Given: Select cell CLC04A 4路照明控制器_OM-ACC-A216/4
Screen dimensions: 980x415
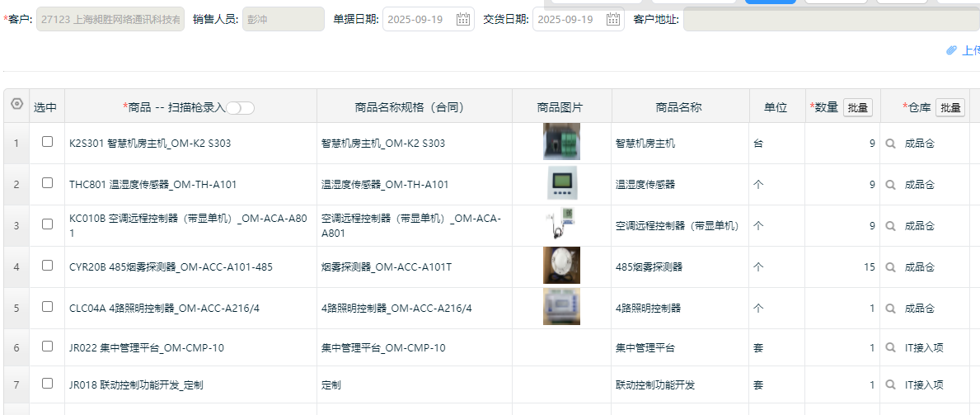Looking at the screenshot, I should (190, 309).
